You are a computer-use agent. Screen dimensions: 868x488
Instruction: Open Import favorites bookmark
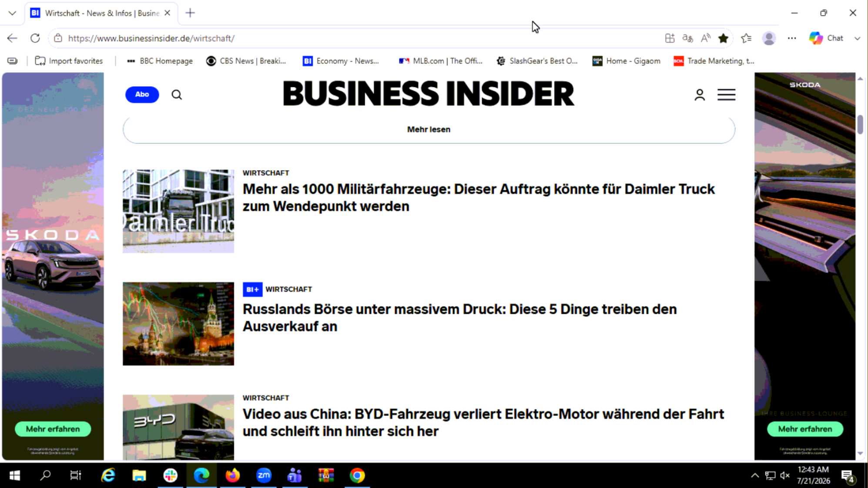point(69,61)
